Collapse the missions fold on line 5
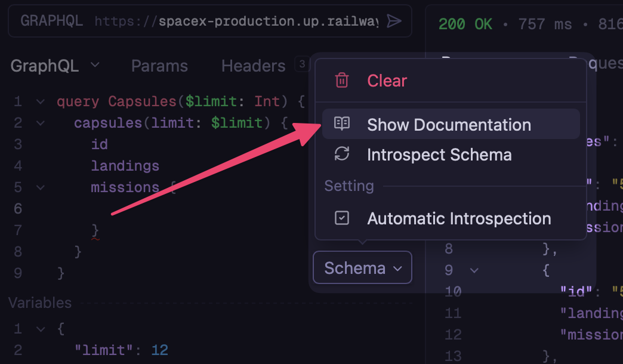 [x=40, y=187]
